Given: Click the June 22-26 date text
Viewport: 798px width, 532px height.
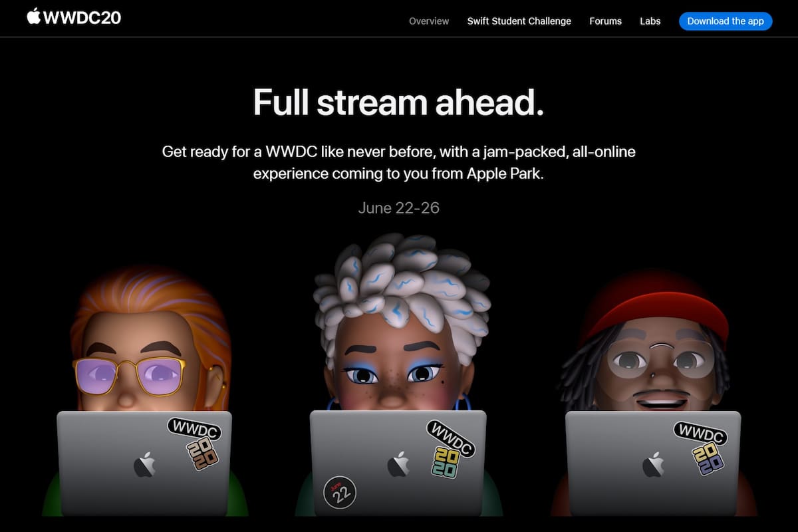Looking at the screenshot, I should (398, 207).
